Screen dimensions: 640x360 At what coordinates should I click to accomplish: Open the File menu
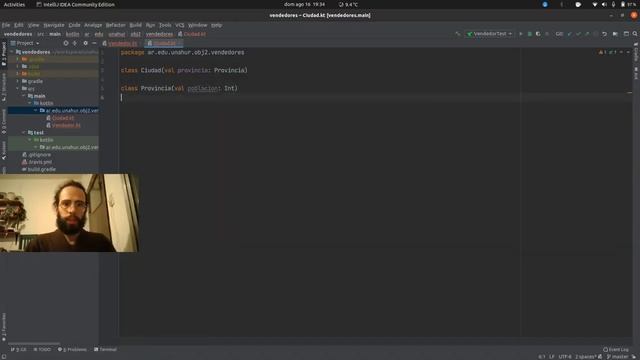(x=6, y=25)
